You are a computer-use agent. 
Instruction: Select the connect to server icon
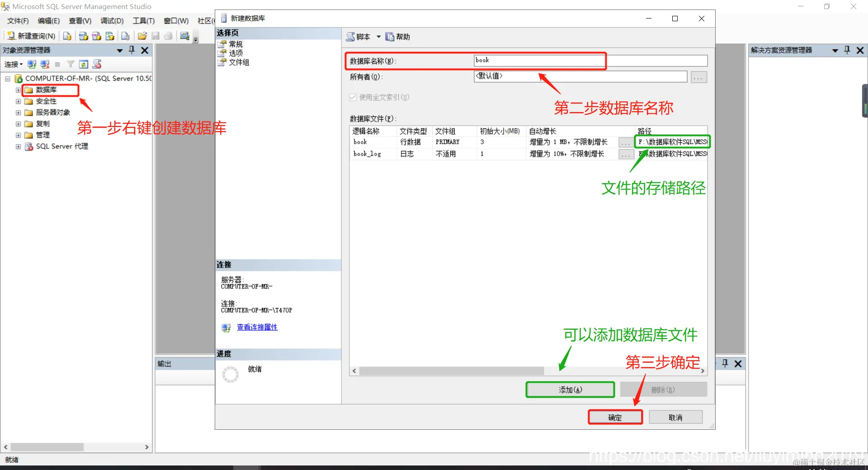[32, 64]
